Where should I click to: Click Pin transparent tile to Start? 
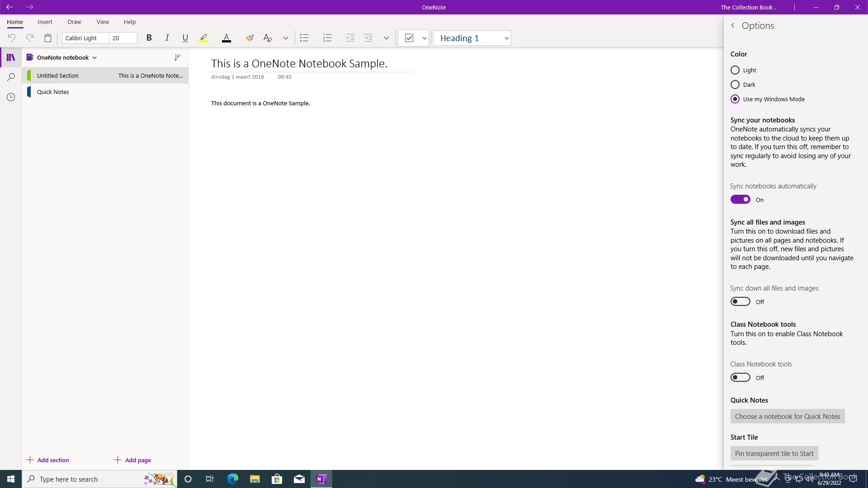pos(774,453)
